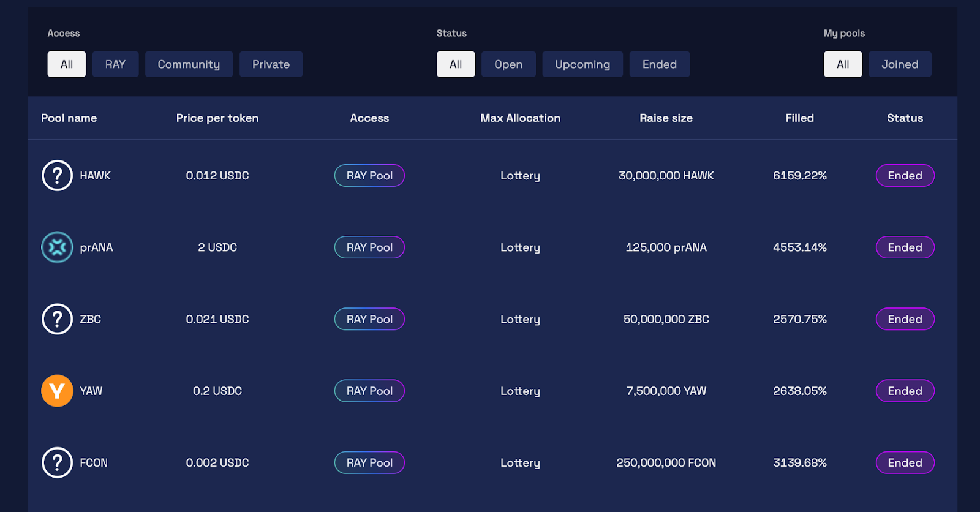Screen dimensions: 980x512
Task: Click the 0.012 USDC price cell
Action: coord(217,176)
